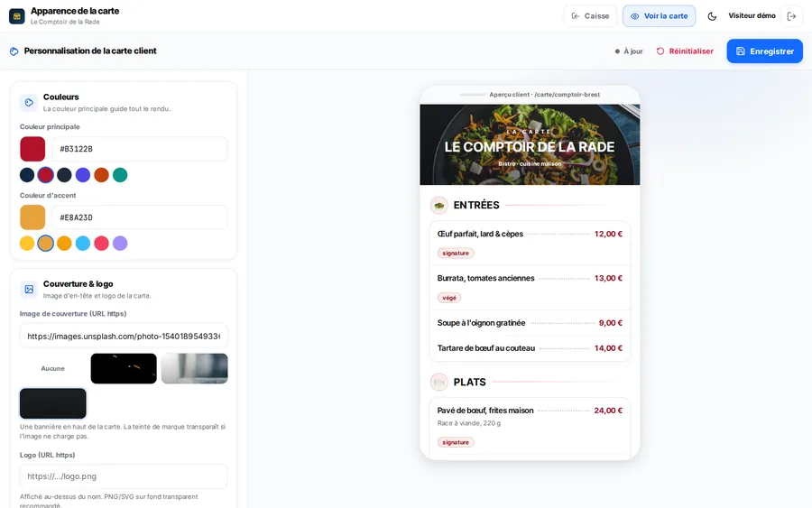Select the dark slate main color preset
812x508 pixels.
point(64,175)
